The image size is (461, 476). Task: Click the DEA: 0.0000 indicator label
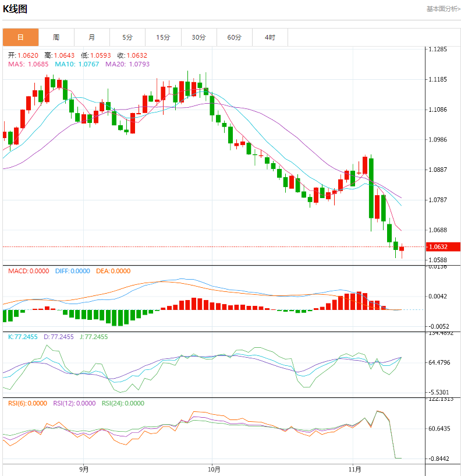click(113, 271)
